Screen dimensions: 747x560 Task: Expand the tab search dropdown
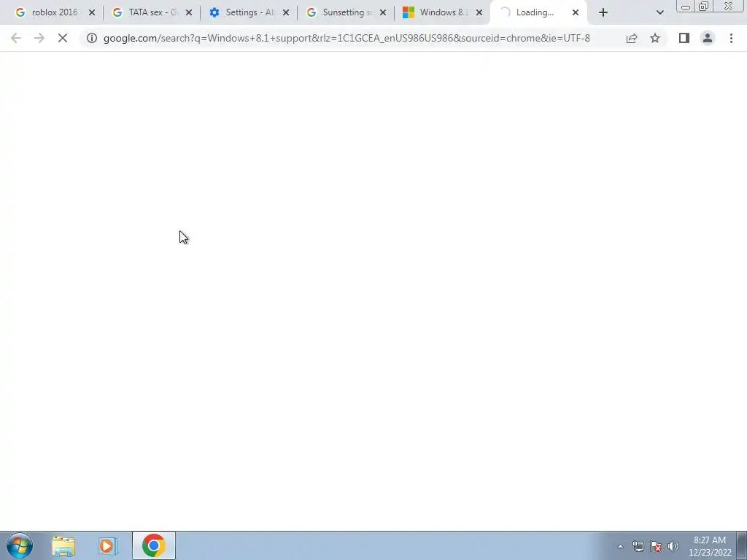(659, 13)
